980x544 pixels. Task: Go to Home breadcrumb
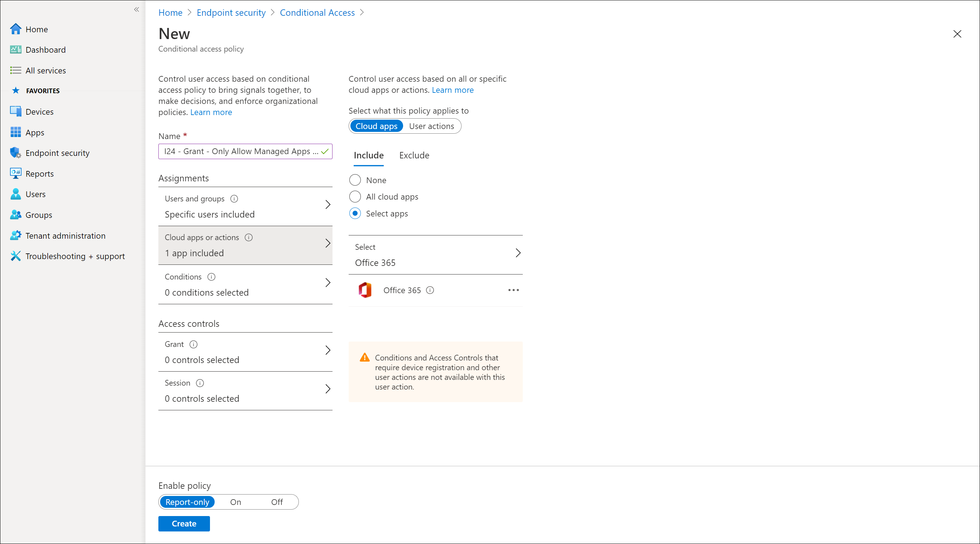tap(171, 13)
